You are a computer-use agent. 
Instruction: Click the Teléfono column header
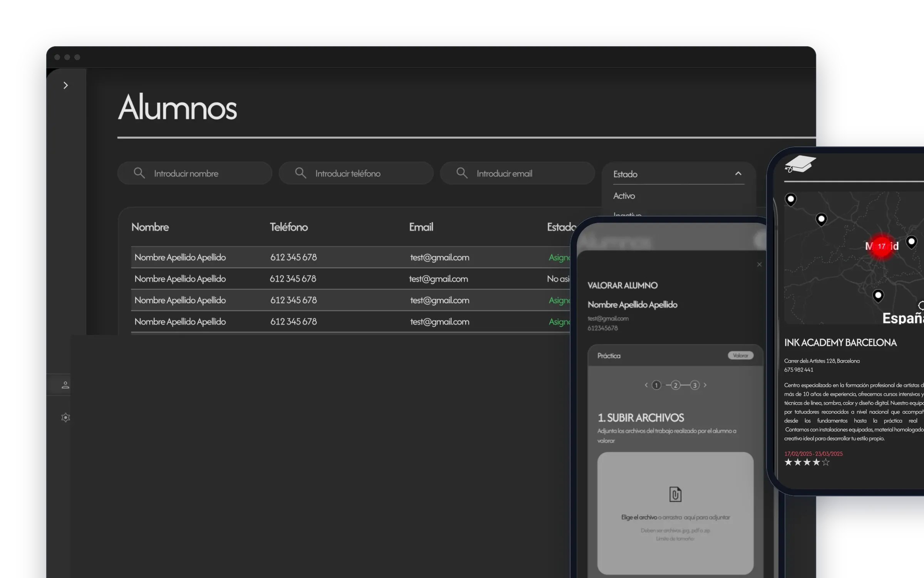pyautogui.click(x=288, y=227)
